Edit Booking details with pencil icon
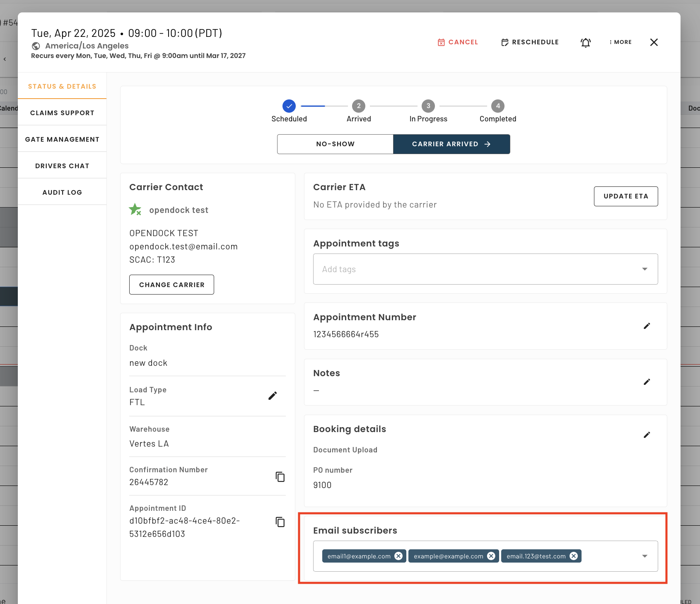The width and height of the screenshot is (700, 604). pos(647,435)
